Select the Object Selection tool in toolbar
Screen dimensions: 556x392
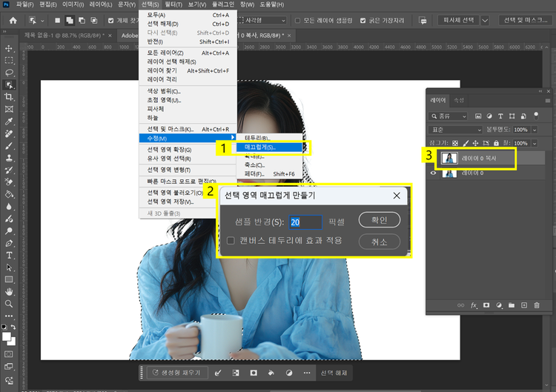9,84
